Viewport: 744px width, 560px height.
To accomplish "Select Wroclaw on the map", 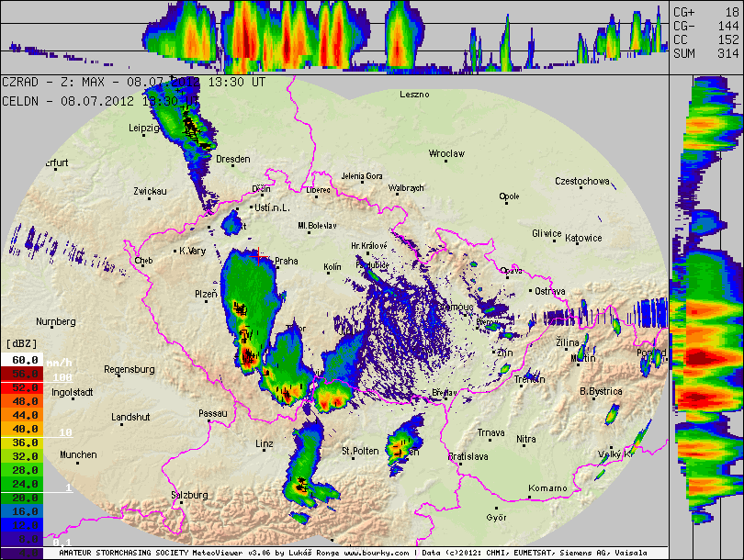I will point(446,153).
